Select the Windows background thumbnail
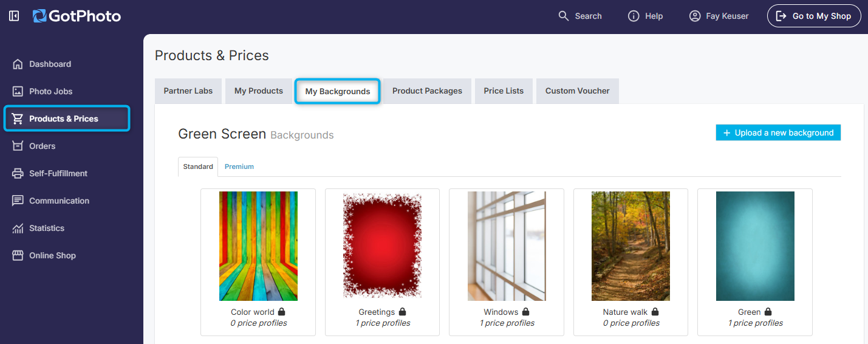The width and height of the screenshot is (868, 344). pyautogui.click(x=507, y=246)
